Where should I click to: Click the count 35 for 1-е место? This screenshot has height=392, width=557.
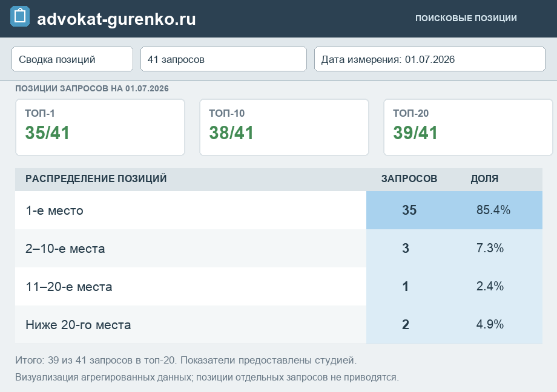pos(409,210)
